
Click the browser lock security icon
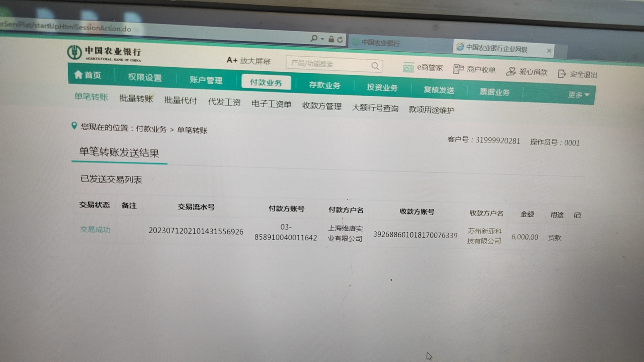(331, 39)
